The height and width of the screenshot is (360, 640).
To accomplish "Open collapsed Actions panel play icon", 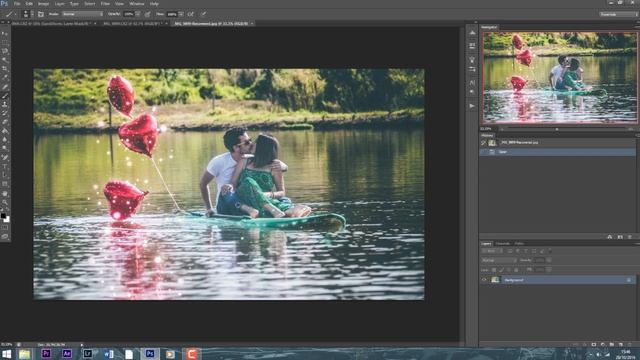I will pyautogui.click(x=472, y=106).
